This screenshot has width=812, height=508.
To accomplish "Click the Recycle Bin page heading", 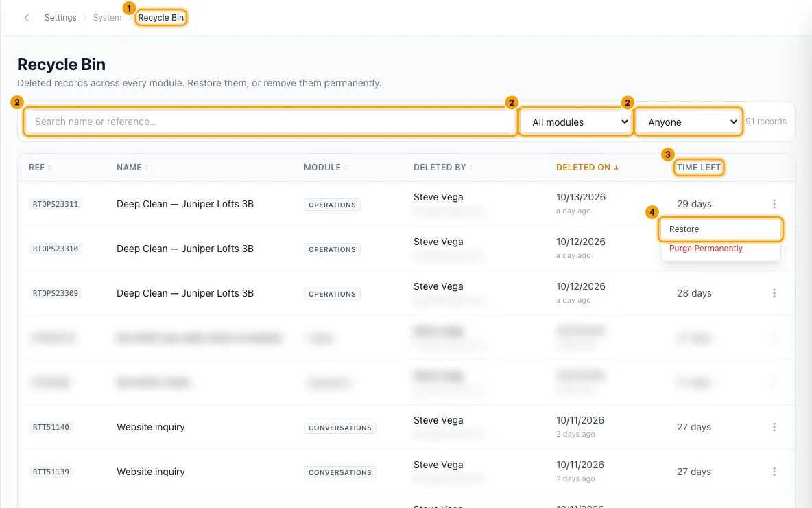I will [61, 65].
